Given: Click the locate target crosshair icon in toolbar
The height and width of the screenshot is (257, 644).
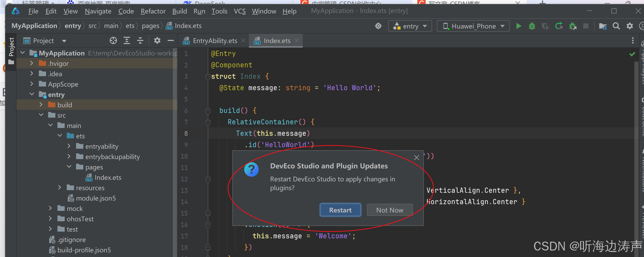Looking at the screenshot, I should (x=378, y=26).
